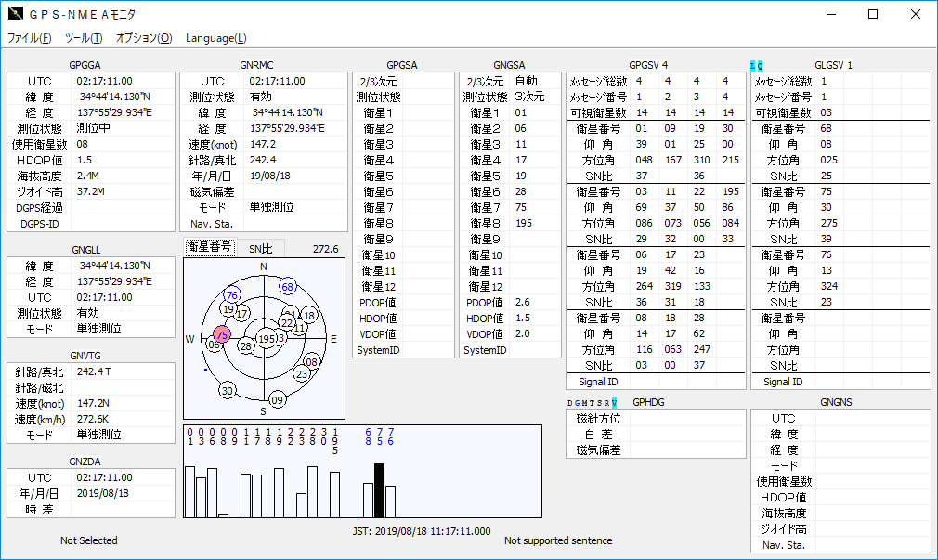
Task: Toggle the highlighted V letter beside GPHDG
Action: 614,403
